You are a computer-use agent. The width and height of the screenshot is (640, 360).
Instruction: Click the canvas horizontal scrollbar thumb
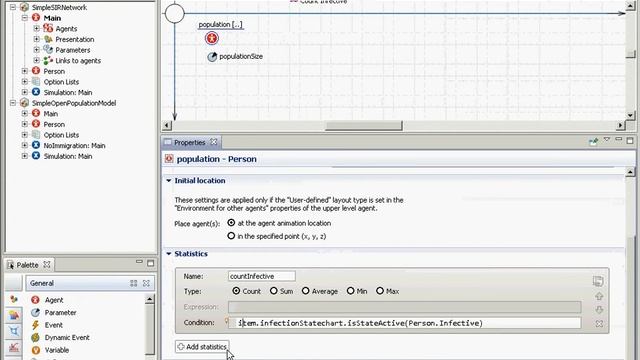[364, 126]
